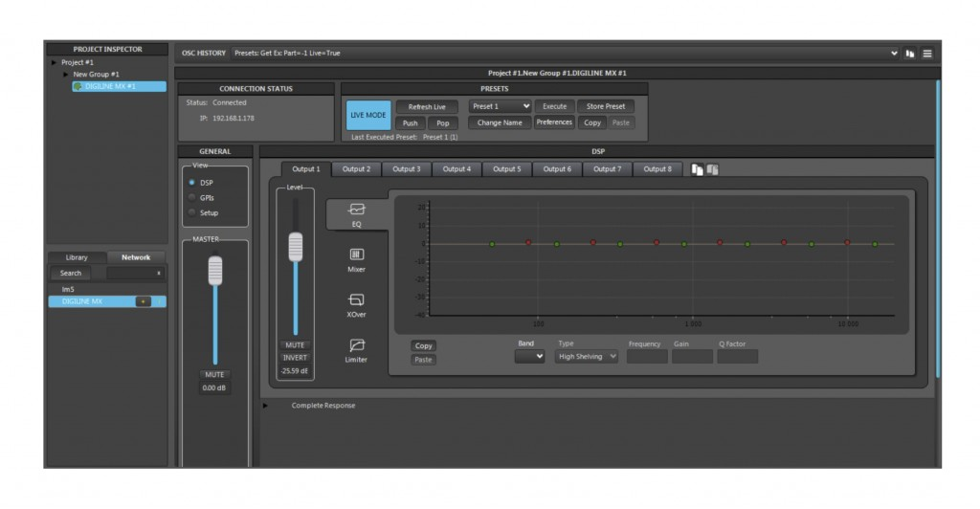The width and height of the screenshot is (980, 509).
Task: Open the XOver crossover section icon
Action: pos(356,300)
